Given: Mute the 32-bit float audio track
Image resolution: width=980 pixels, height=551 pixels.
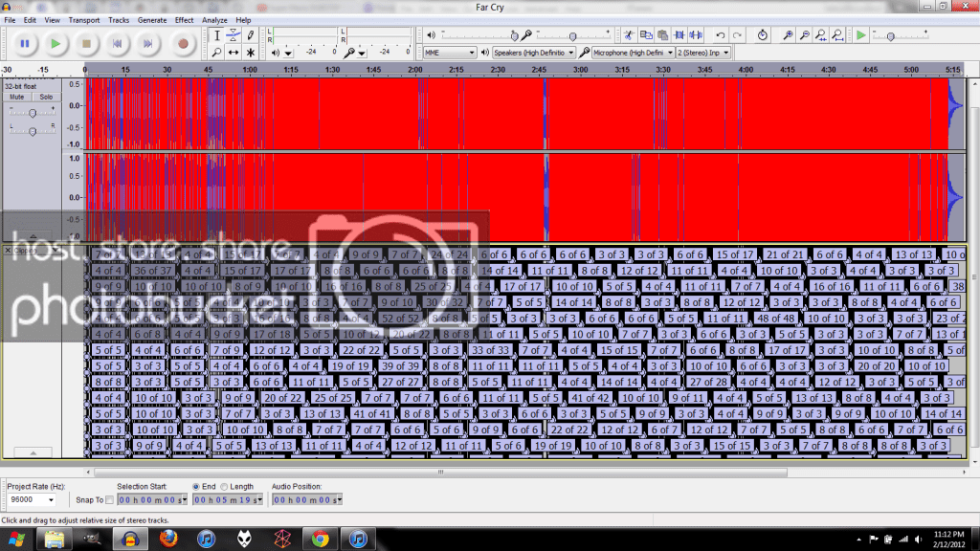Looking at the screenshot, I should click(17, 98).
